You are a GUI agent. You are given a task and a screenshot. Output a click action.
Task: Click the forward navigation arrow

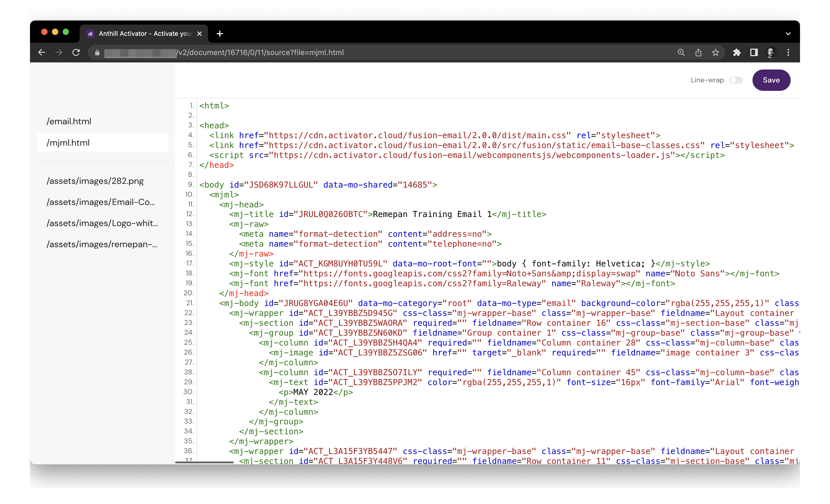click(x=59, y=53)
